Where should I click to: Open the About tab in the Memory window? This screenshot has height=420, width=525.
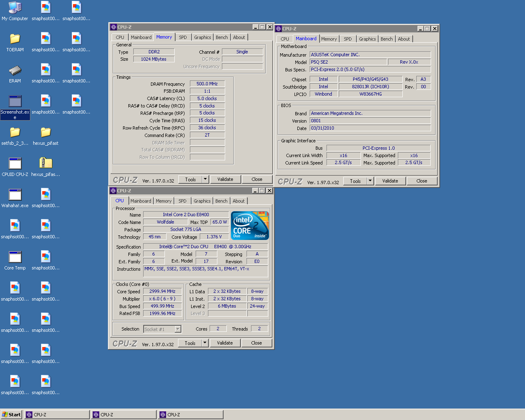point(239,37)
